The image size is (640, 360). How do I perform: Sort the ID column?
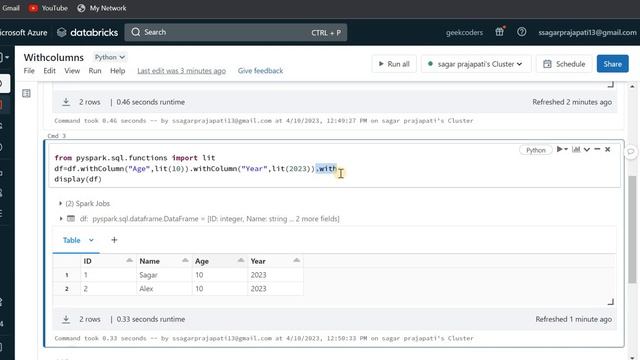click(129, 260)
